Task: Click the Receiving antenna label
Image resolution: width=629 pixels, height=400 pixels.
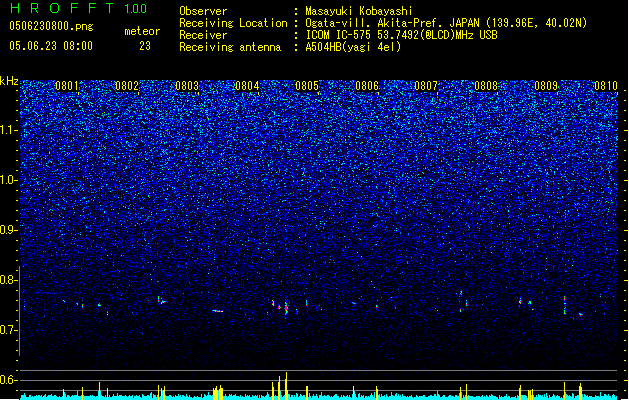Action: [x=230, y=47]
